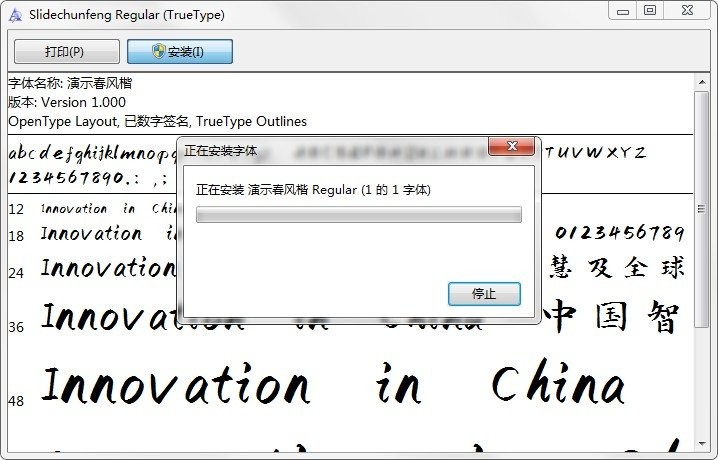The height and width of the screenshot is (460, 718).
Task: Click the 版本: Version 1.000 line
Action: pyautogui.click(x=67, y=102)
